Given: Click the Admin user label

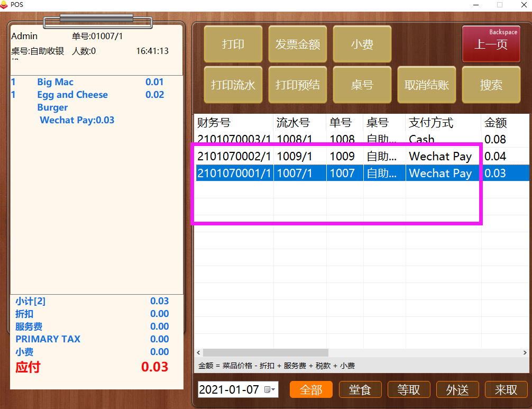Looking at the screenshot, I should click(24, 36).
